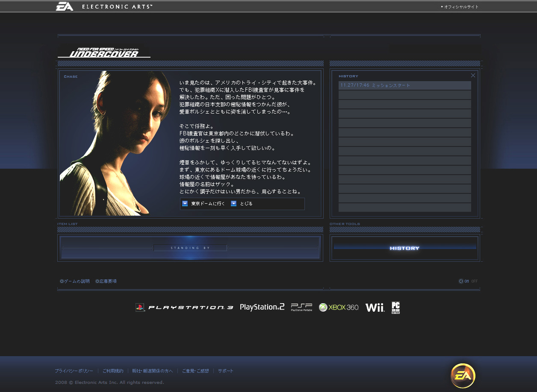Click the PlayStation 2 logo
537x392 pixels.
pos(262,307)
